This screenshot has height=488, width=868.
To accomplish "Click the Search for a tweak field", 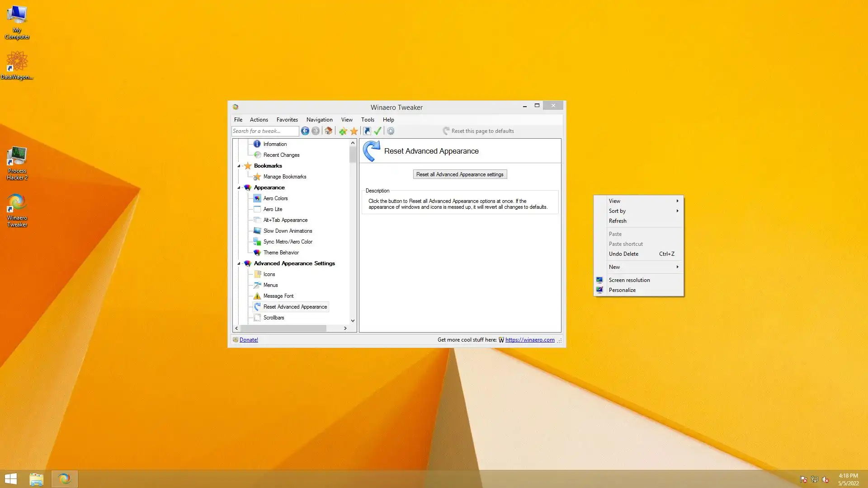I will [265, 131].
